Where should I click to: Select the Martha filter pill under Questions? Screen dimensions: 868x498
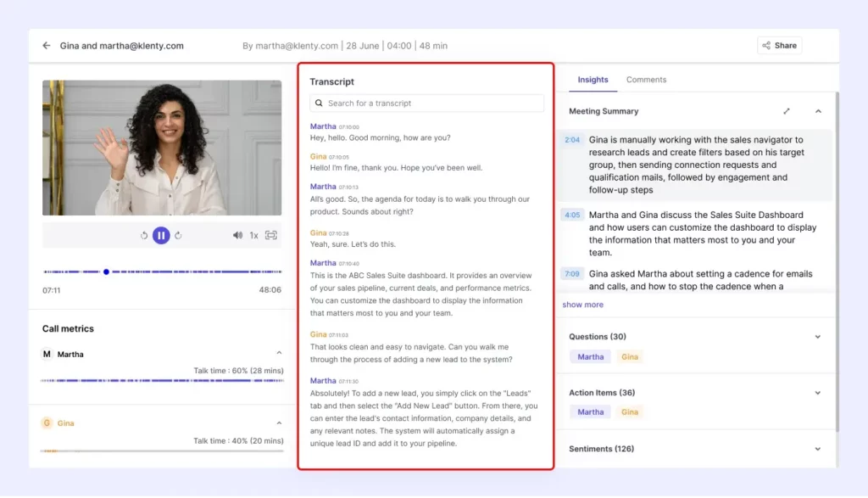(590, 356)
